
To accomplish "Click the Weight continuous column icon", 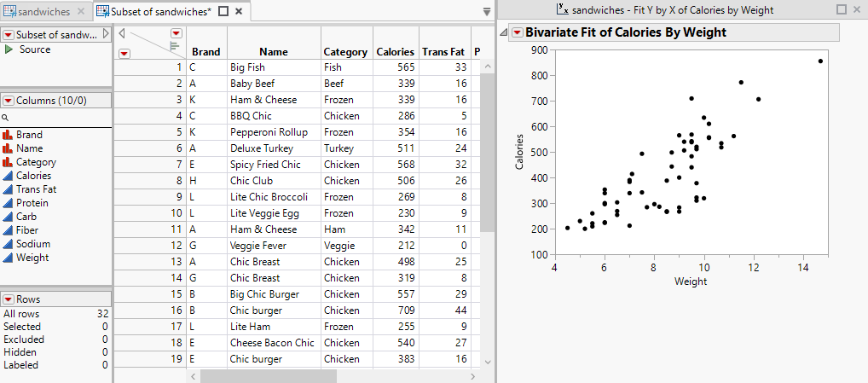I will 8,258.
